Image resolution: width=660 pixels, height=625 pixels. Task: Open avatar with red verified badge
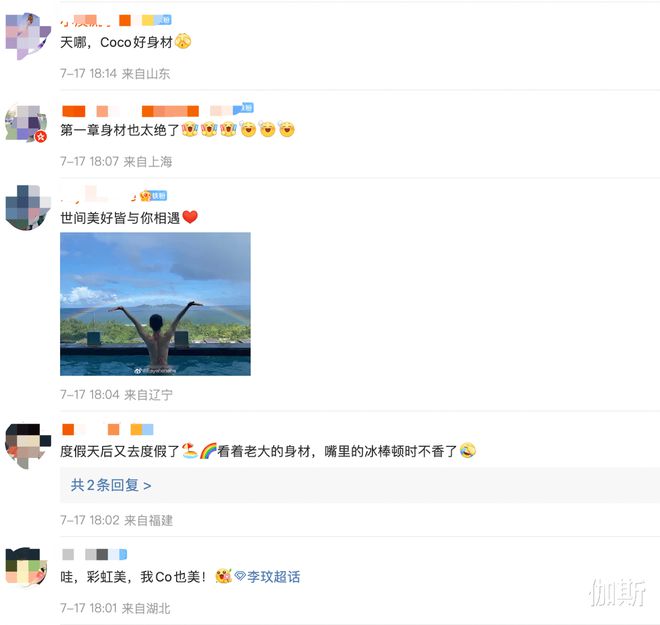point(26,123)
